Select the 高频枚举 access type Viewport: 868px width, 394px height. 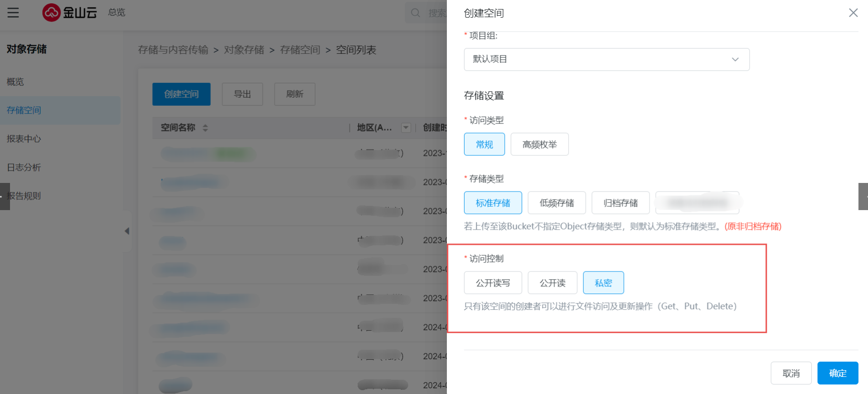[539, 144]
